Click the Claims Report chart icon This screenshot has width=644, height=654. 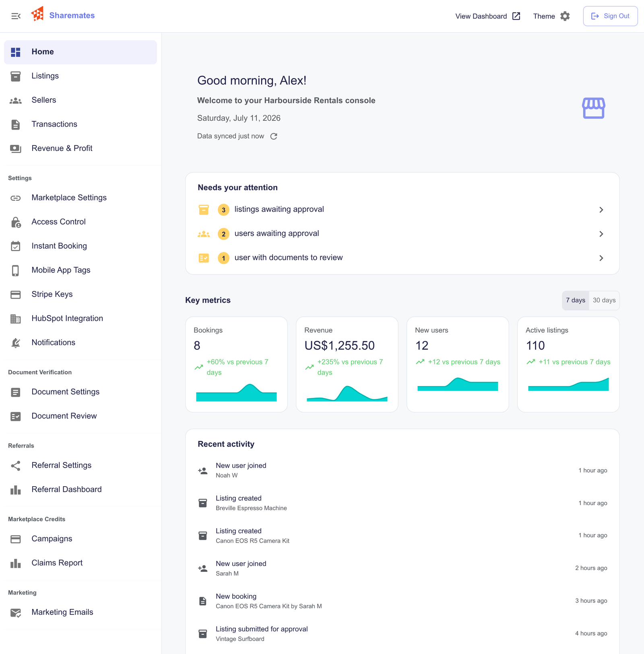pyautogui.click(x=16, y=563)
